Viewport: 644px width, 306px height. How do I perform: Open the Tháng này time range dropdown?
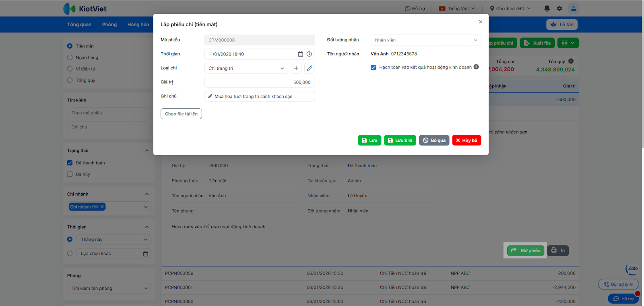click(114, 239)
